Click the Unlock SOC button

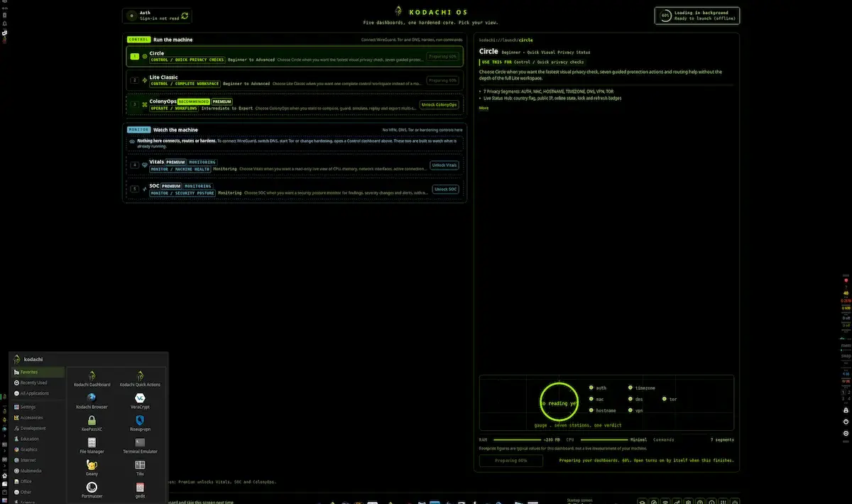coord(446,190)
